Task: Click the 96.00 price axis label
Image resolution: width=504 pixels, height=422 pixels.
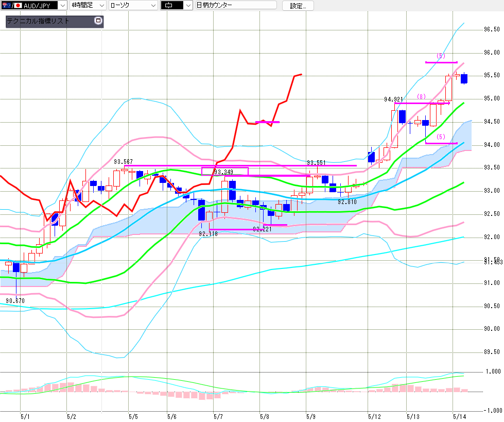Action: click(492, 53)
